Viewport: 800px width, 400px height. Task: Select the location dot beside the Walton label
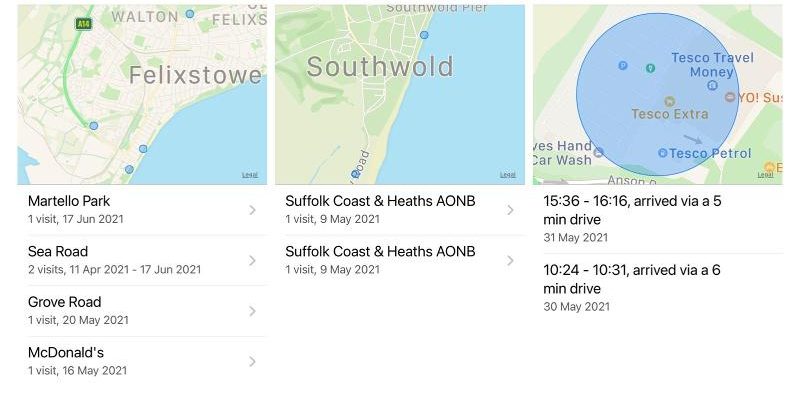point(190,15)
